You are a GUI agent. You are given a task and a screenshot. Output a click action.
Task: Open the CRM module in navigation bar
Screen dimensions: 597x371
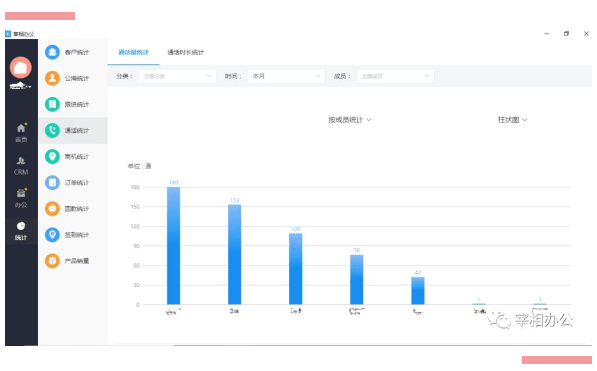(x=21, y=166)
